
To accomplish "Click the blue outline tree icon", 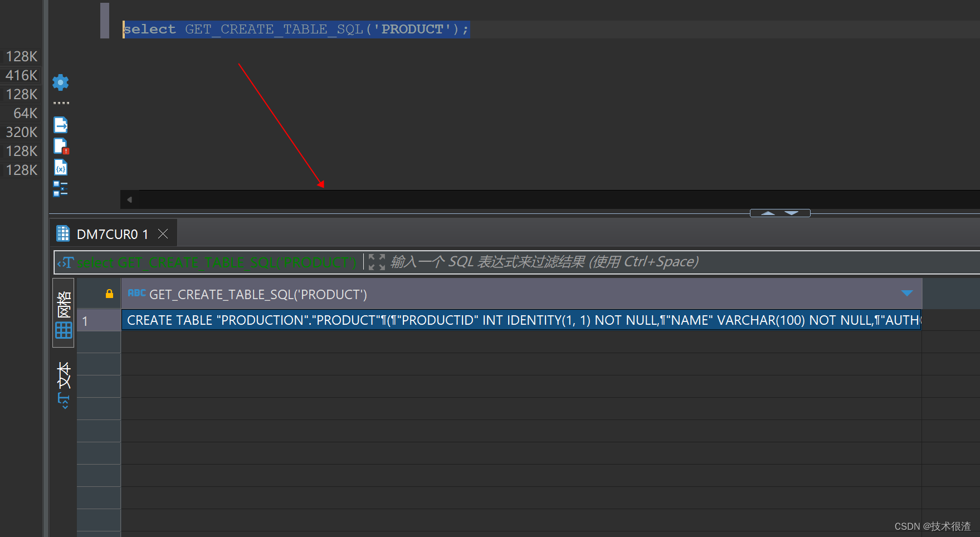I will click(61, 189).
